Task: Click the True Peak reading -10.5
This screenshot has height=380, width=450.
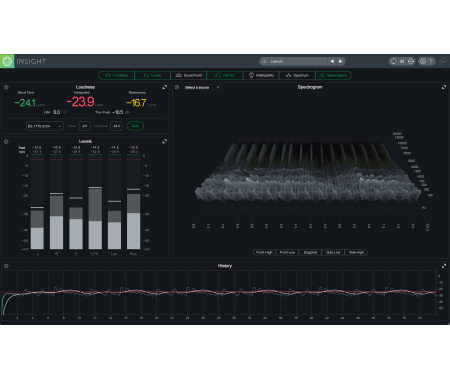Action: [118, 112]
